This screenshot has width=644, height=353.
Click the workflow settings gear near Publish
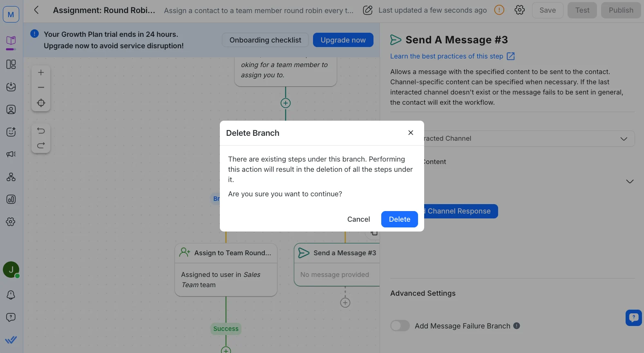click(519, 10)
